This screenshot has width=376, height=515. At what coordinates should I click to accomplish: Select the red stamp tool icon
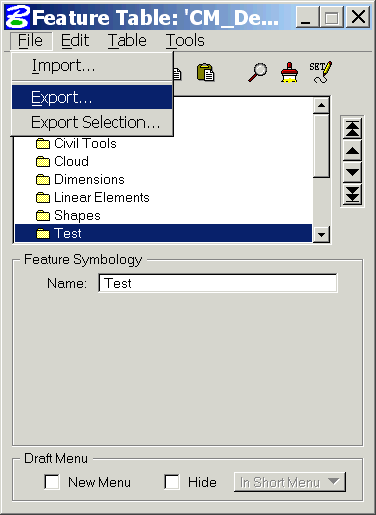(x=289, y=72)
